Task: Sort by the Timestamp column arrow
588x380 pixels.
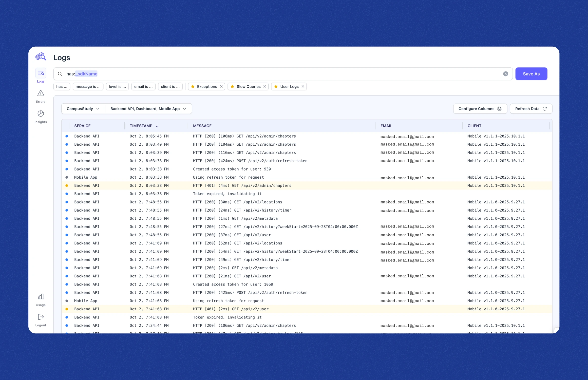Action: tap(157, 126)
